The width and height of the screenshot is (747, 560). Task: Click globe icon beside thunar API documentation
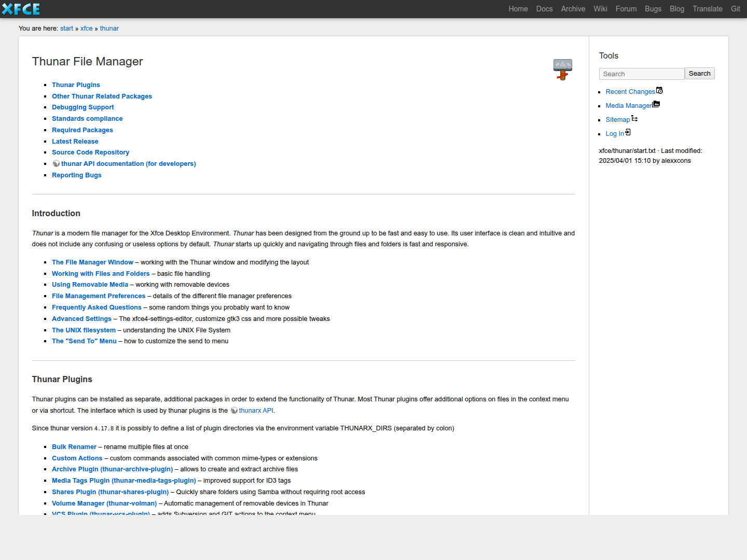click(x=56, y=163)
